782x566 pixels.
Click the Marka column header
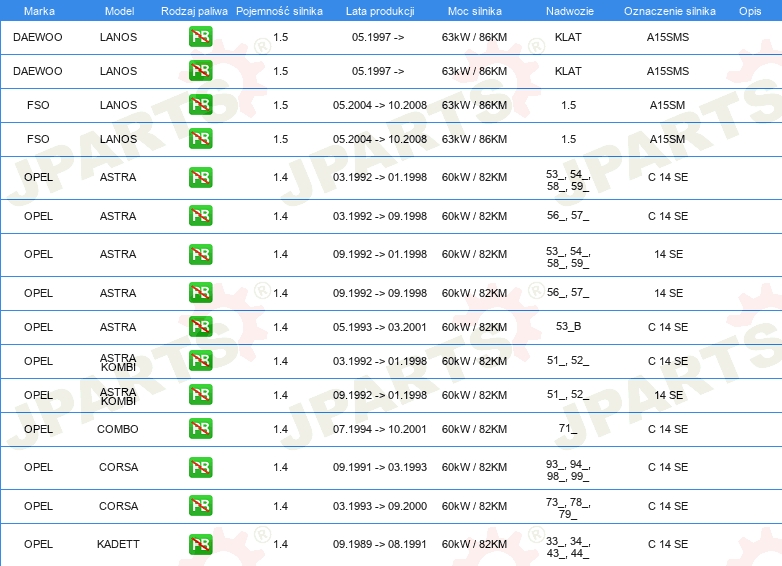39,11
